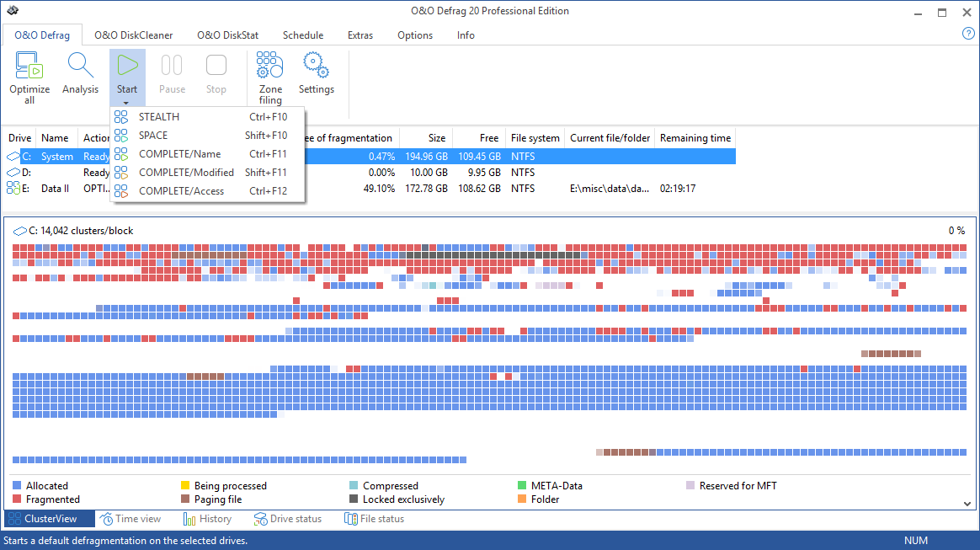The height and width of the screenshot is (550, 980).
Task: Choose STEALTH from the Start menu
Action: click(x=207, y=117)
